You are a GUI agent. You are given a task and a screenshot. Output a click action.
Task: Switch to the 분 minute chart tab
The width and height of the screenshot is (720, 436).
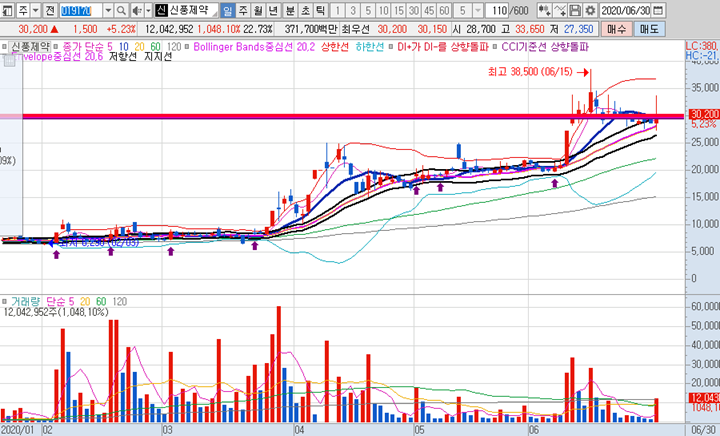(290, 10)
